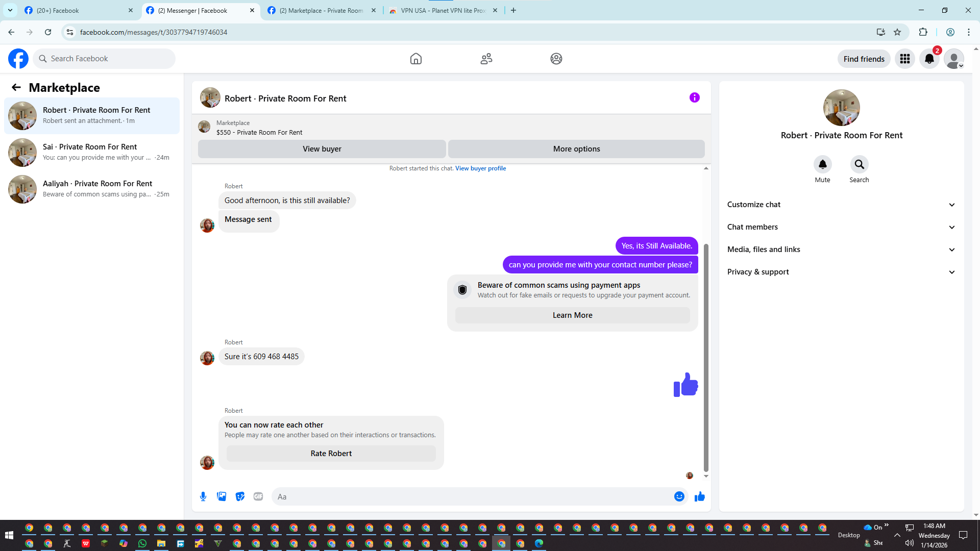The height and width of the screenshot is (551, 980).
Task: Send a thumbs up like
Action: click(x=699, y=496)
